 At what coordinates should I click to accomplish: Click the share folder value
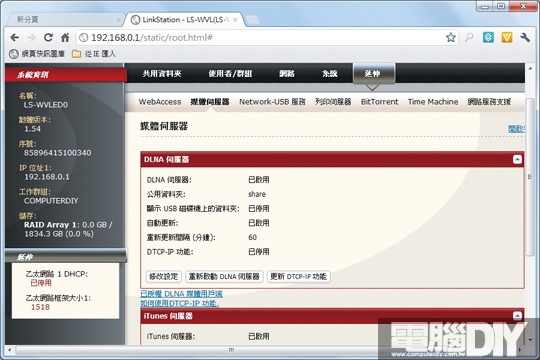coord(257,194)
